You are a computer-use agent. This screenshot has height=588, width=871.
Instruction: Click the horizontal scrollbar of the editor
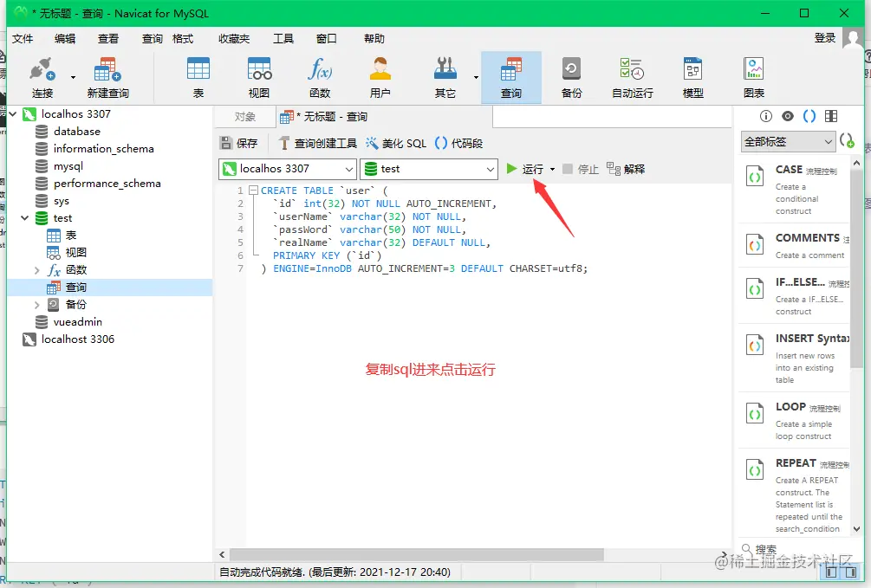pyautogui.click(x=417, y=555)
